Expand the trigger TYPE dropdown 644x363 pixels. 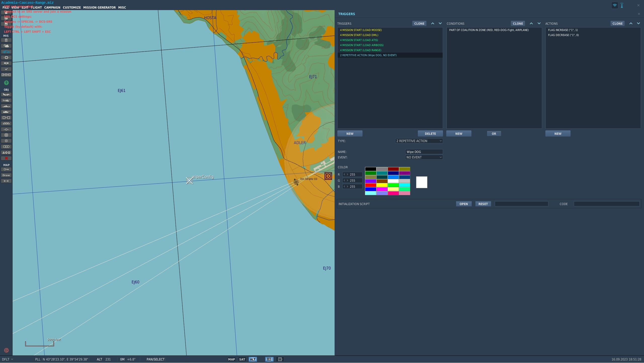(x=419, y=141)
